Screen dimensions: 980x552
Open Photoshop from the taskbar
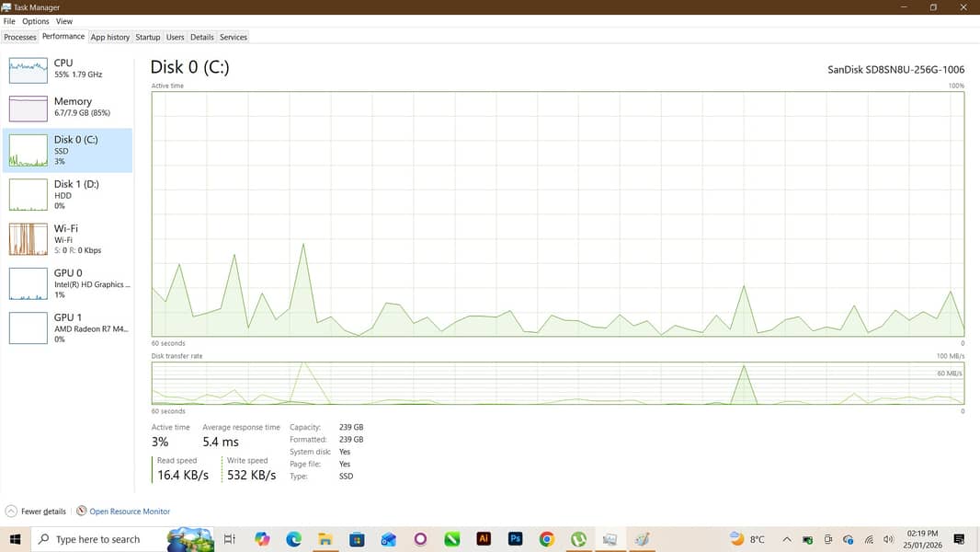(x=515, y=539)
